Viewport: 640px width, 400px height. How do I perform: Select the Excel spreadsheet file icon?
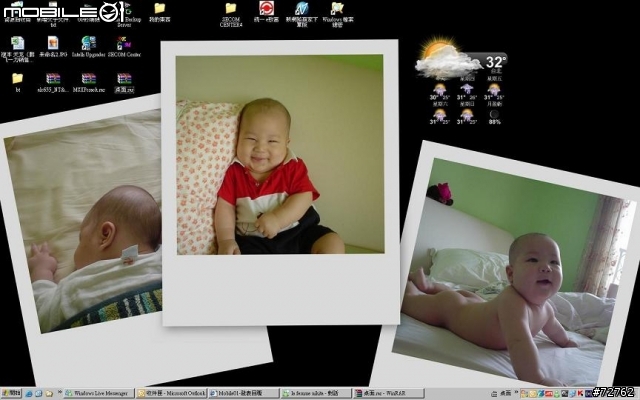point(18,43)
